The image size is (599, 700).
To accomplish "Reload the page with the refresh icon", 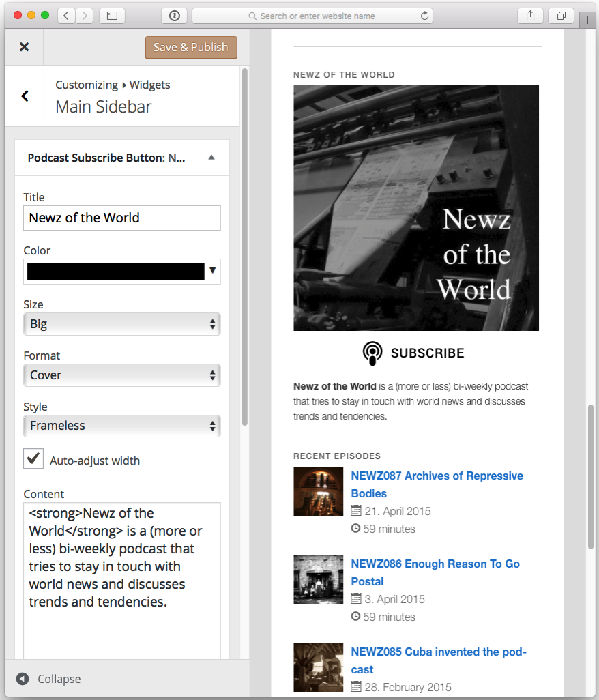I will coord(424,15).
